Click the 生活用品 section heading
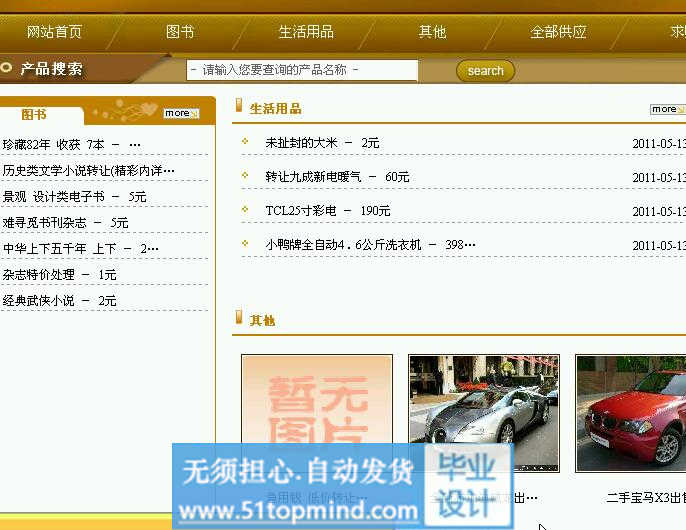Image resolution: width=686 pixels, height=530 pixels. (275, 109)
